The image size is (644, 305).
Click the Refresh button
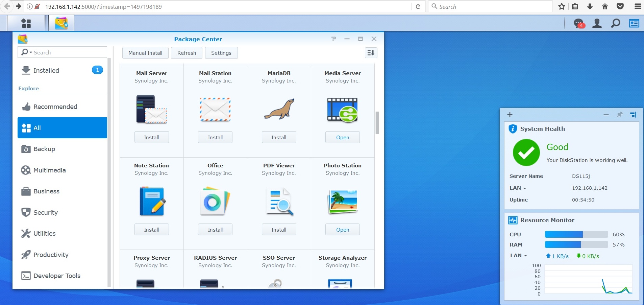point(187,53)
